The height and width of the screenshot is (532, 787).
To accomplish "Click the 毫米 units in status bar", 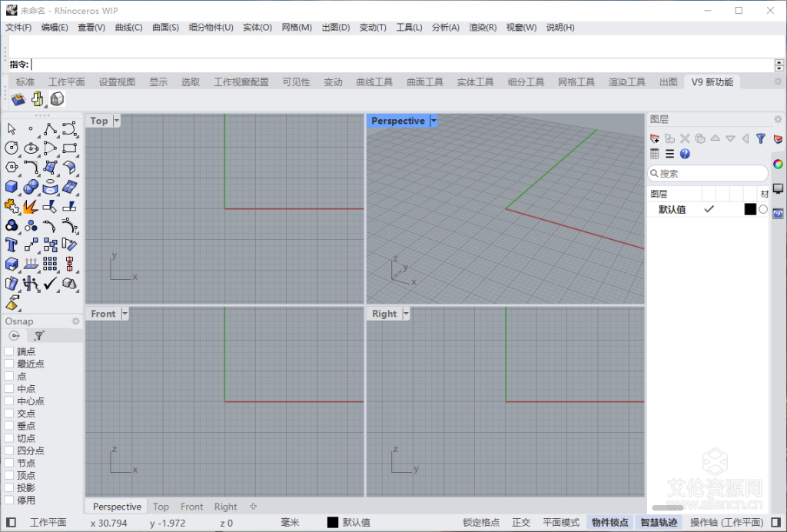I will coord(290,523).
